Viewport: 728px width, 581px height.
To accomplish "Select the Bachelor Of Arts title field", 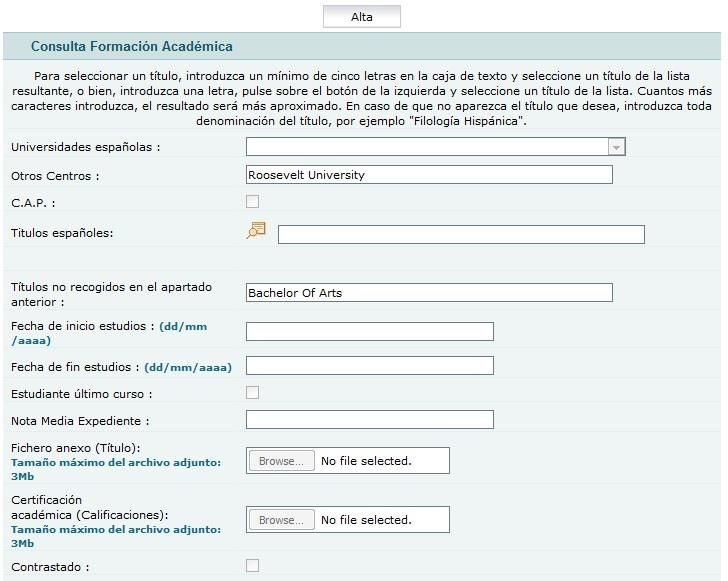I will 429,293.
